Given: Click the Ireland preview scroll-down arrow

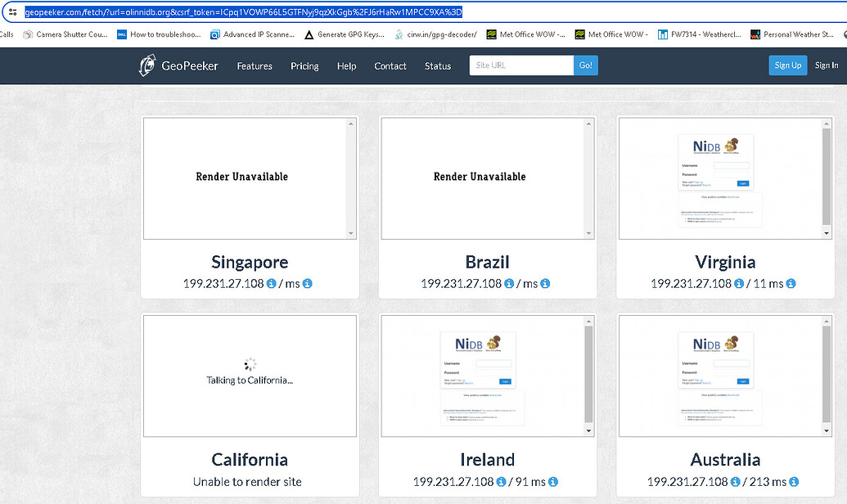Looking at the screenshot, I should click(x=588, y=431).
